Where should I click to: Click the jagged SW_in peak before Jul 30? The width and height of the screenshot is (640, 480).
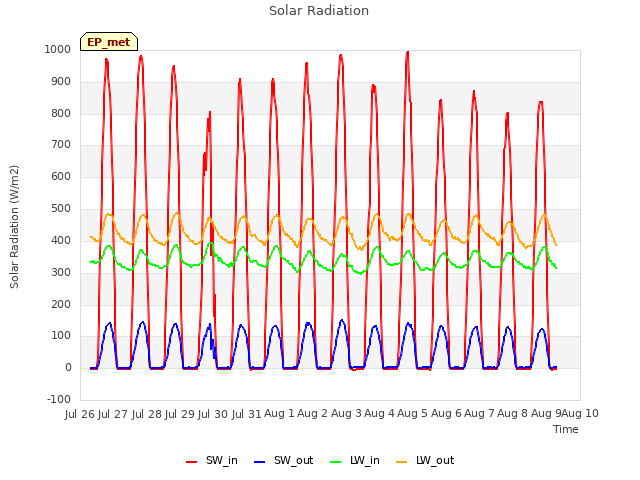pos(210,112)
